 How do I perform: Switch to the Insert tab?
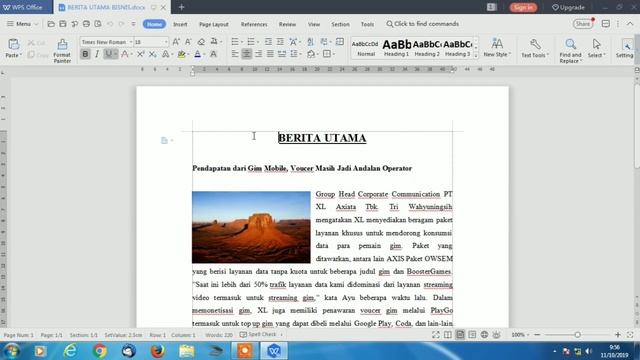click(180, 24)
